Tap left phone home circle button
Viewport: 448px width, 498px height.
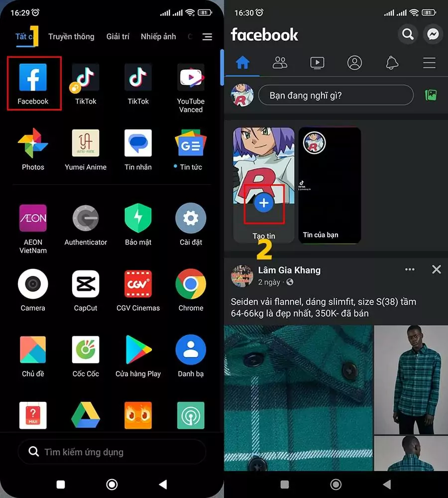click(112, 485)
